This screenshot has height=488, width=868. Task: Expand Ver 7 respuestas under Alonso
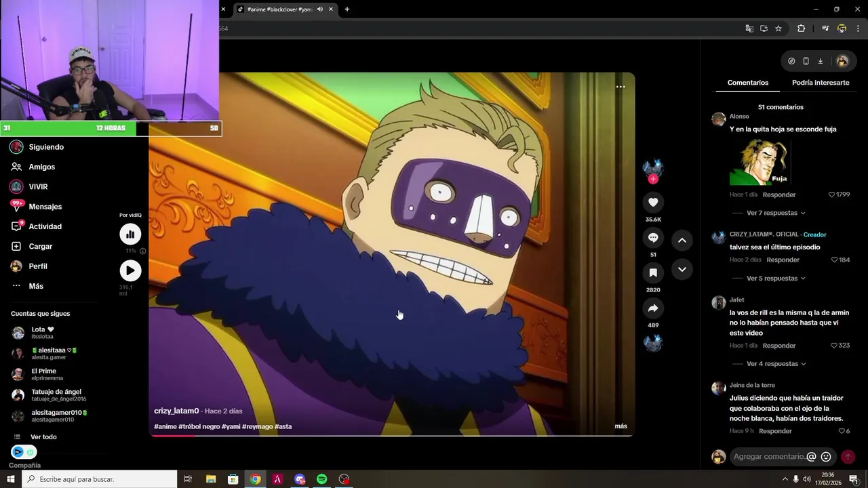click(776, 213)
